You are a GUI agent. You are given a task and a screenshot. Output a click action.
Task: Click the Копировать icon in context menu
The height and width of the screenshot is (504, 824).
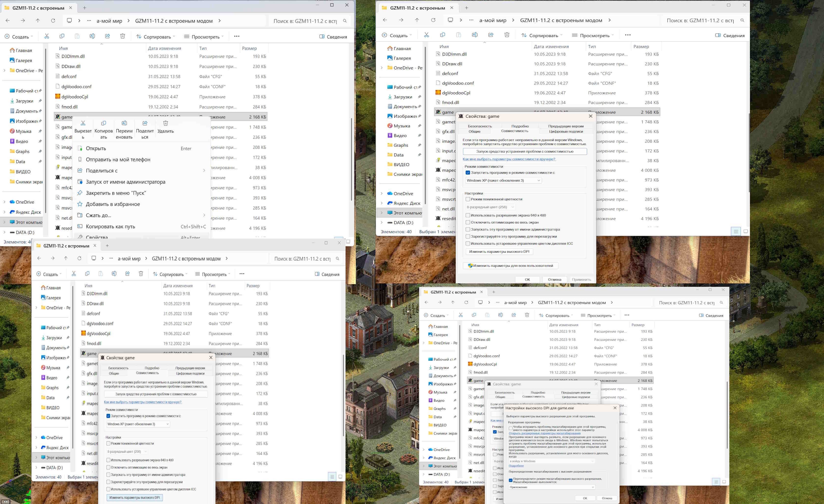point(104,123)
